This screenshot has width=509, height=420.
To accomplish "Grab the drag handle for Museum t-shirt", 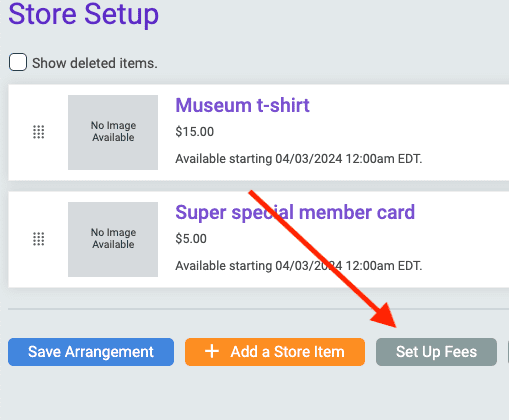I will (39, 132).
